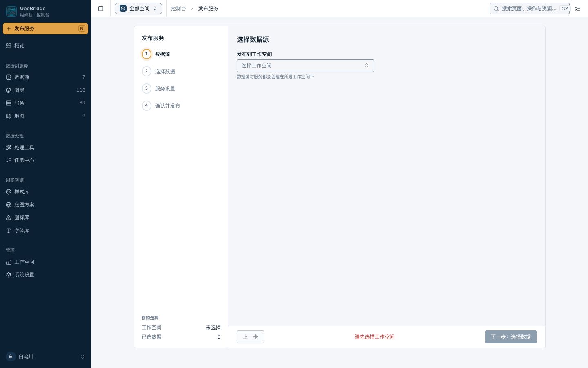
Task: Click the 数据源 database icon
Action: coord(9,77)
